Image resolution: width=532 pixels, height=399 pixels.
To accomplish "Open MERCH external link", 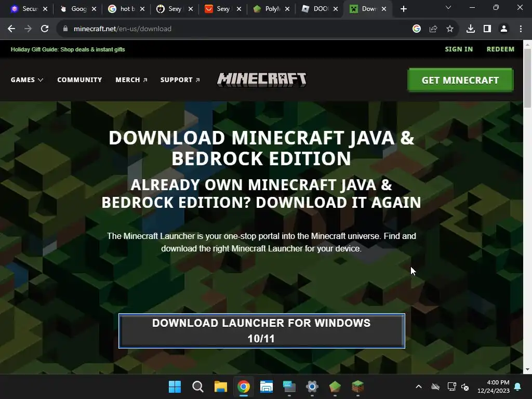I will click(131, 79).
